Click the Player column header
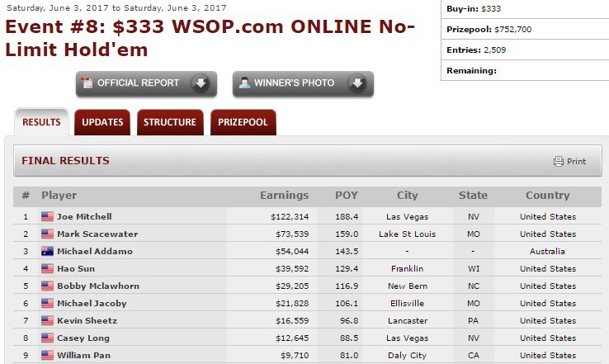This screenshot has width=609, height=364. tap(59, 196)
